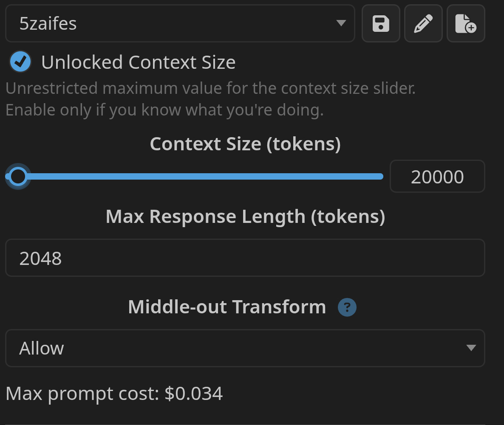Image resolution: width=504 pixels, height=425 pixels.
Task: Click the "Middle-out Transform" label
Action: tap(227, 307)
